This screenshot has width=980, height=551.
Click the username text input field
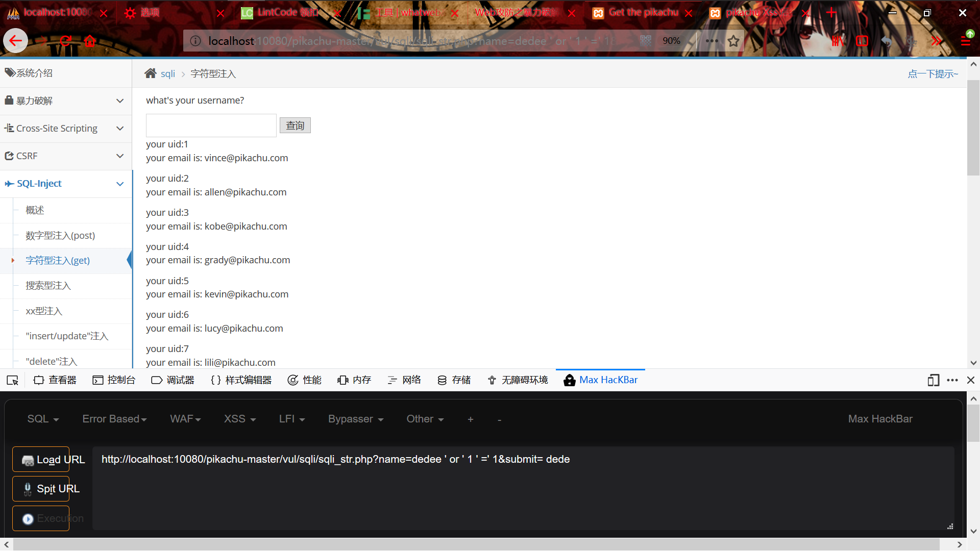[211, 126]
